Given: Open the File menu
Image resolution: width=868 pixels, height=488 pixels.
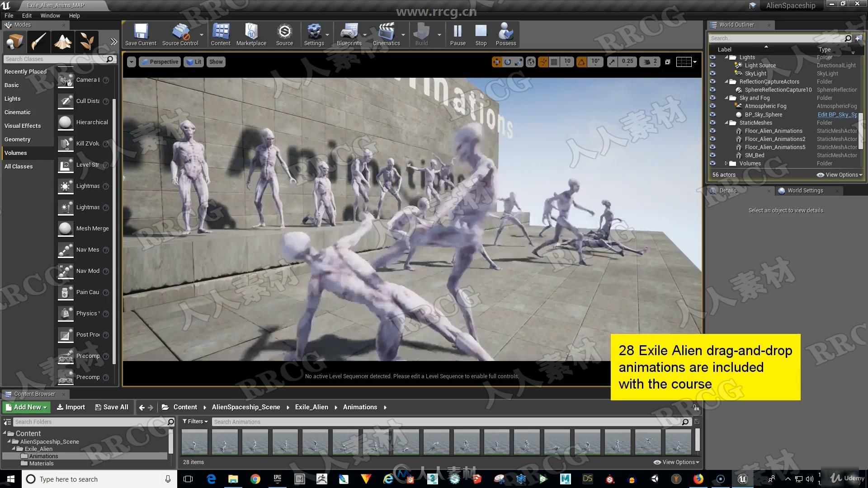Looking at the screenshot, I should tap(9, 15).
